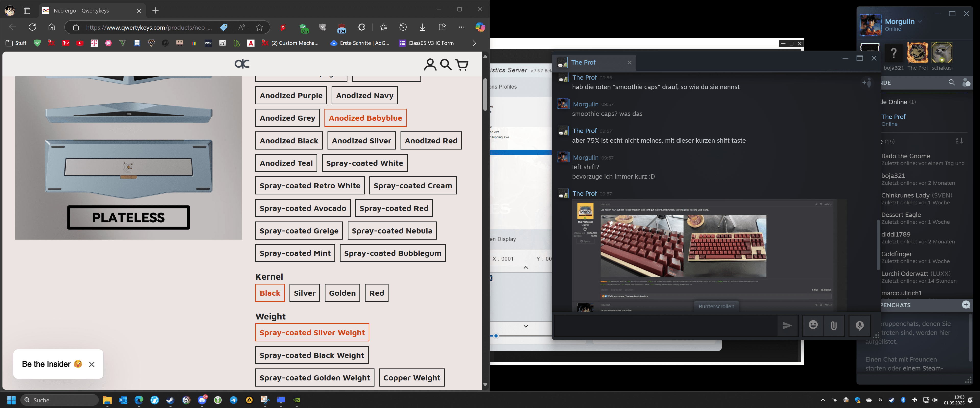Image resolution: width=980 pixels, height=408 pixels.
Task: Dismiss Be the Insider popup X
Action: (92, 364)
